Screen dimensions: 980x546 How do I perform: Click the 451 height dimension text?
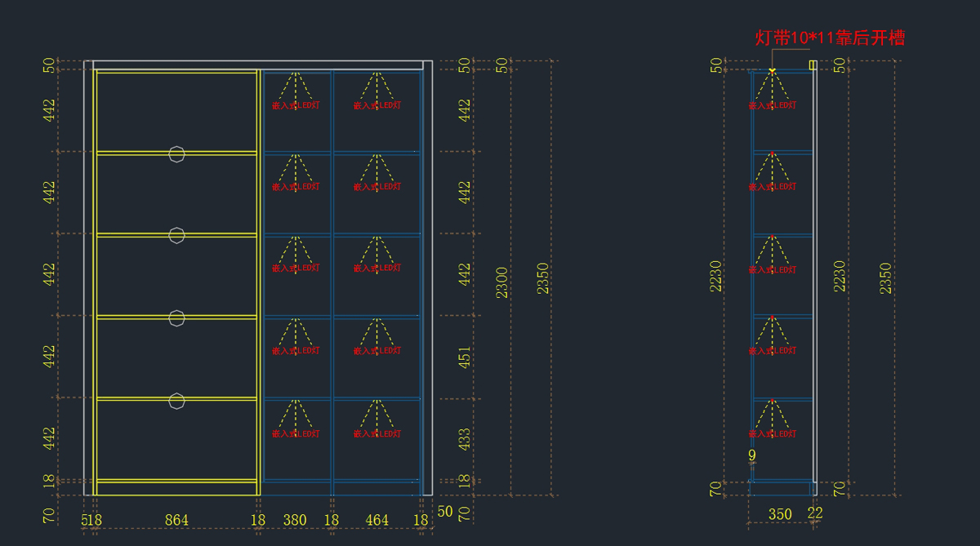[x=465, y=357]
